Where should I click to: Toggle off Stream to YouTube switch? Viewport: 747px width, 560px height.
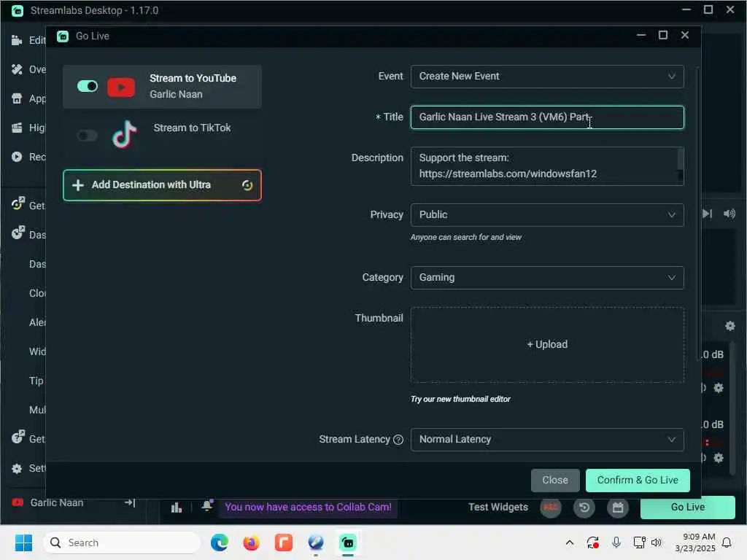point(88,86)
